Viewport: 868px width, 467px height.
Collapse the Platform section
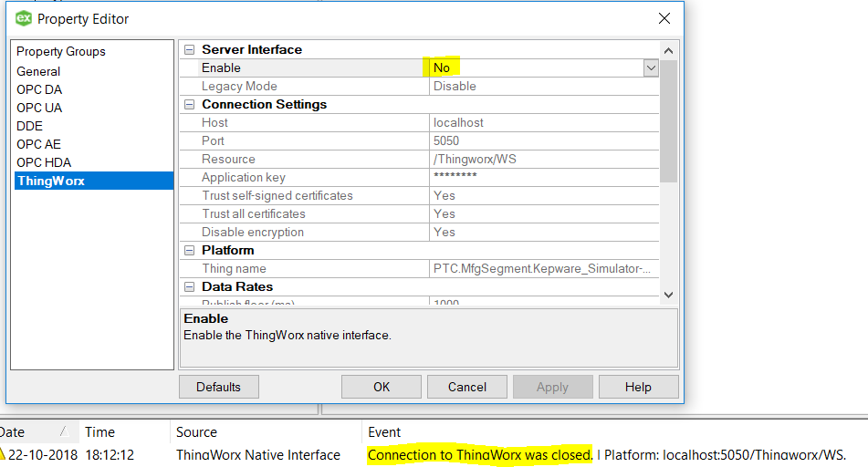coord(189,251)
